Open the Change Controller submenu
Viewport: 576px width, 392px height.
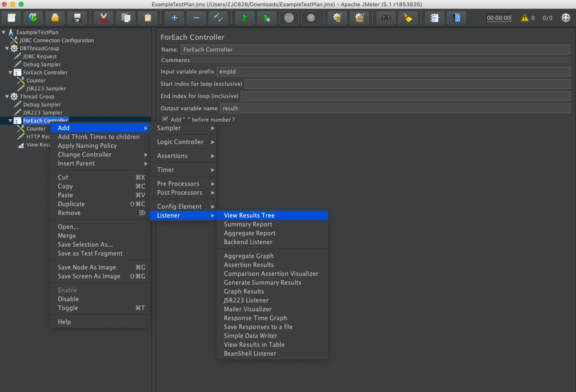(x=100, y=155)
